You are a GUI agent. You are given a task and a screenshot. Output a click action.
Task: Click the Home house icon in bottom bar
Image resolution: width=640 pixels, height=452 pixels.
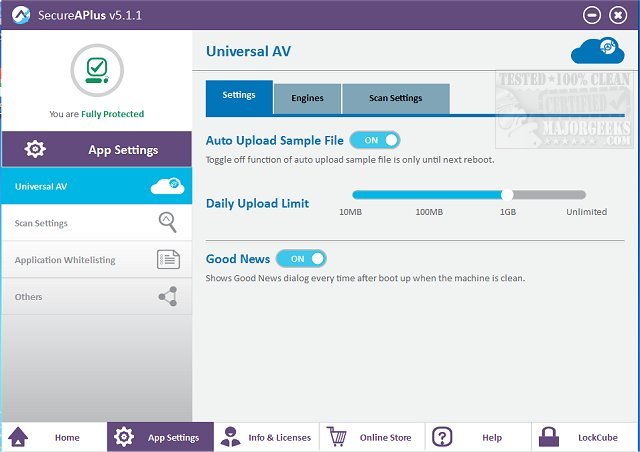coord(18,437)
